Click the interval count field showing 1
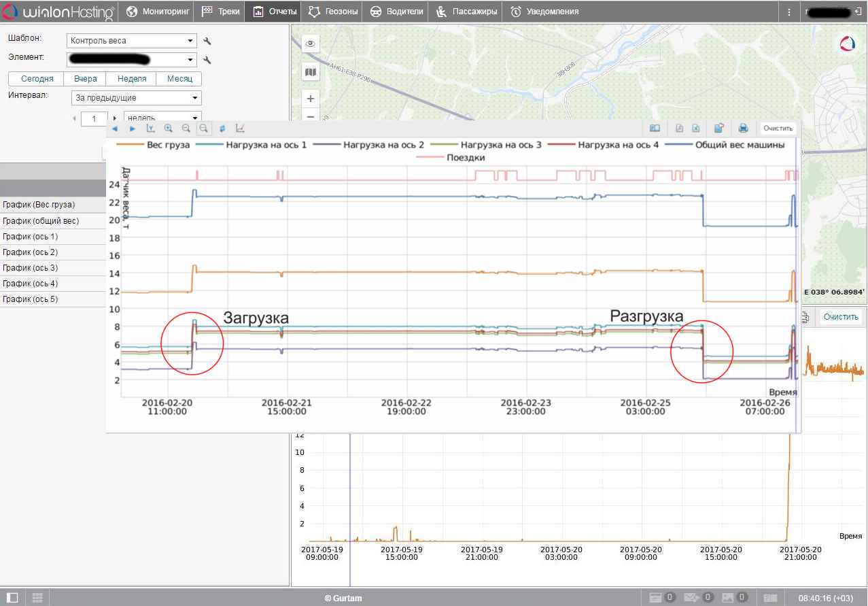868x606 pixels. [94, 118]
